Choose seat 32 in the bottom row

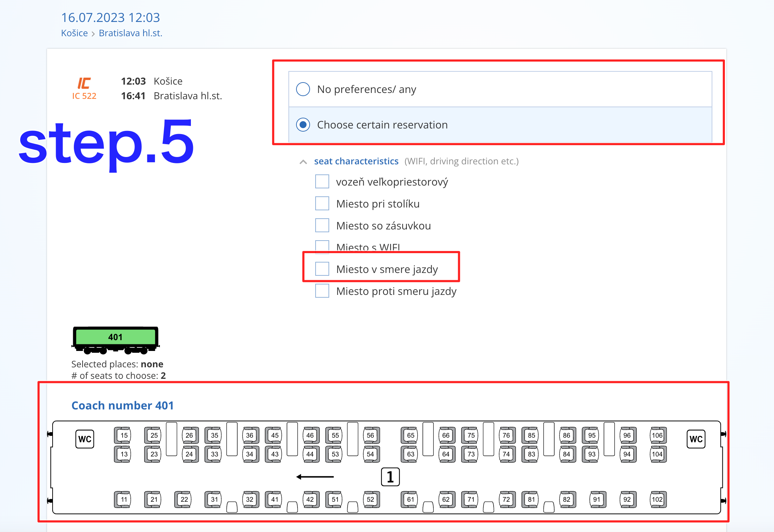click(251, 499)
